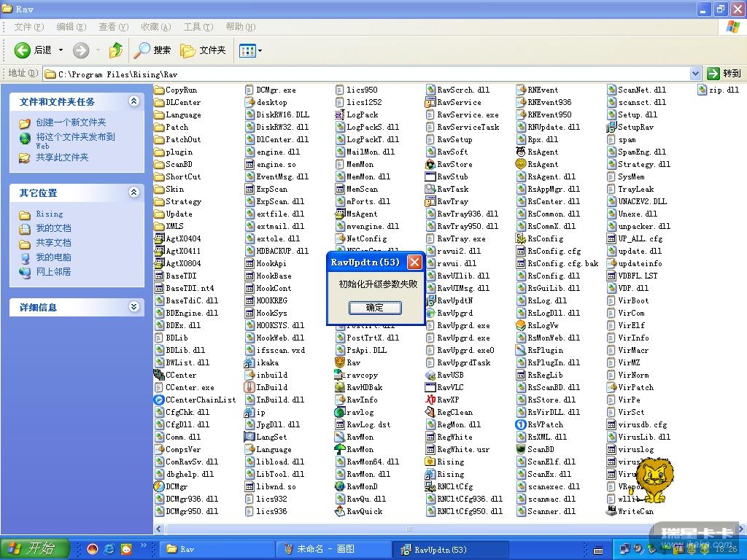The image size is (747, 560).
Task: Collapse the 文件和文件夹任务 panel
Action: click(133, 101)
